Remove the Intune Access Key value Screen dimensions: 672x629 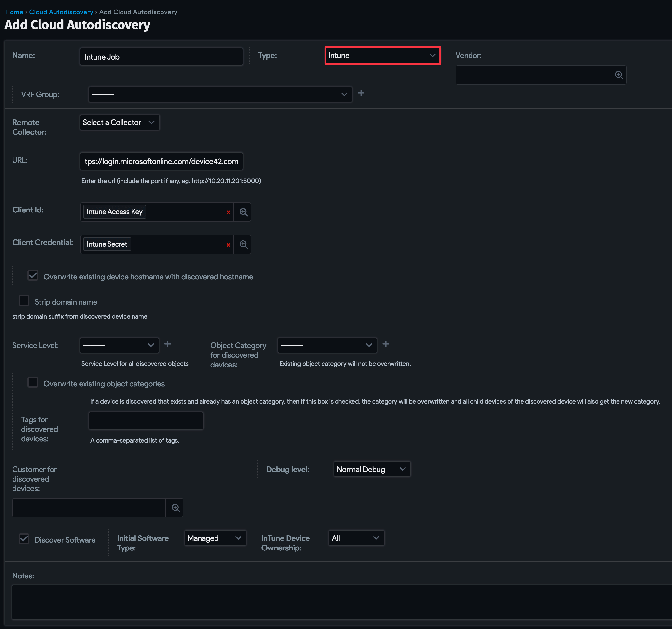[228, 212]
